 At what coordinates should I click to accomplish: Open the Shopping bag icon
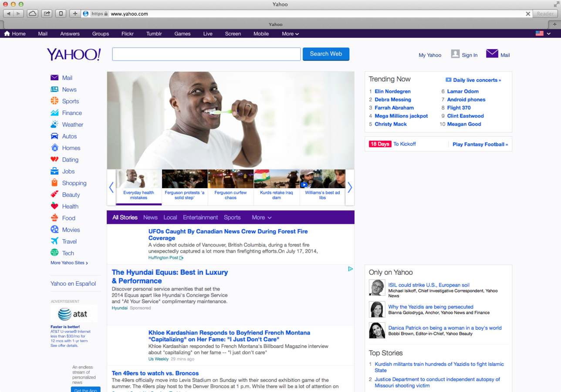(x=54, y=183)
